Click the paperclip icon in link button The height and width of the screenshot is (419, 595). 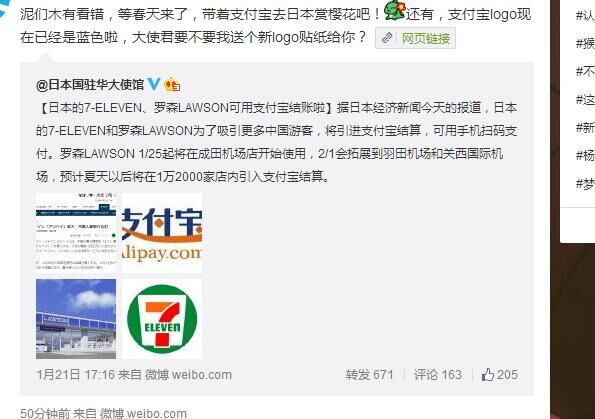pyautogui.click(x=387, y=38)
